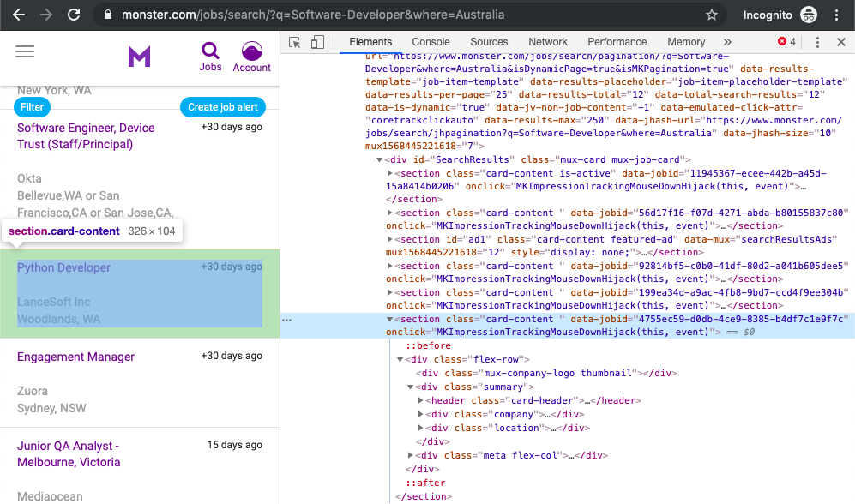The width and height of the screenshot is (855, 504).
Task: Click the 15 days ago text
Action: [234, 445]
